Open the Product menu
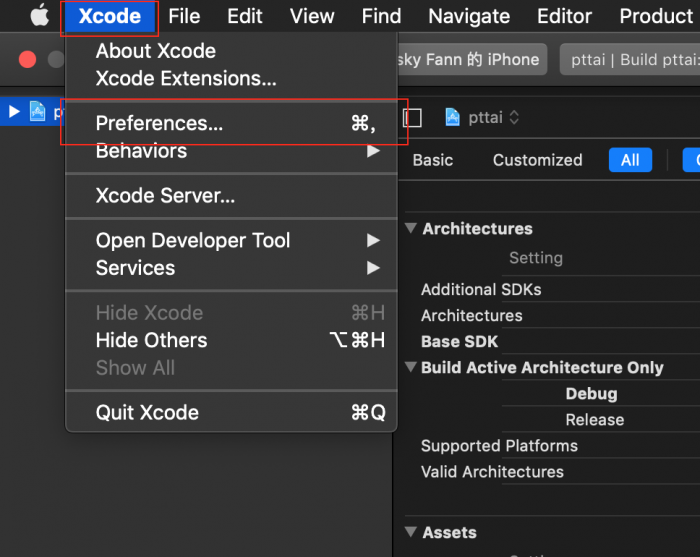 click(655, 16)
